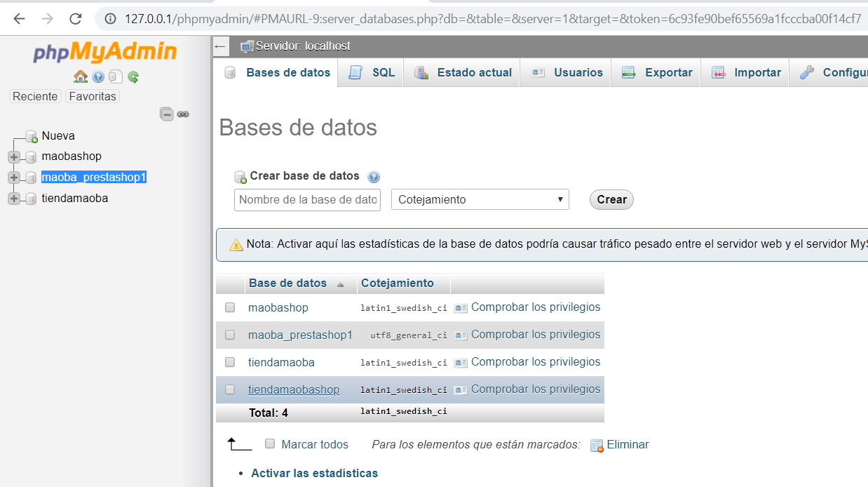Tick the Marcar todos checkbox
Image resolution: width=868 pixels, height=487 pixels.
270,443
